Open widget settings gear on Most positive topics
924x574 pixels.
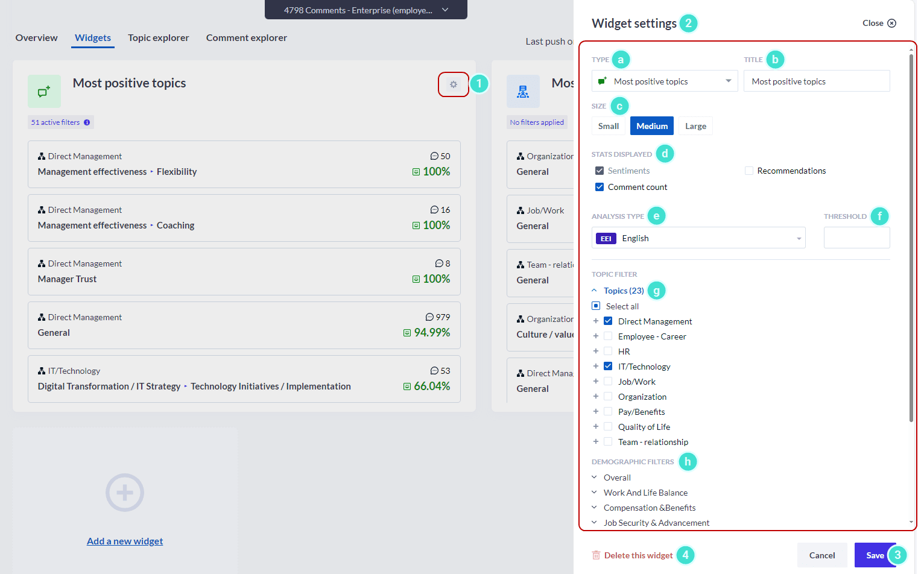453,84
